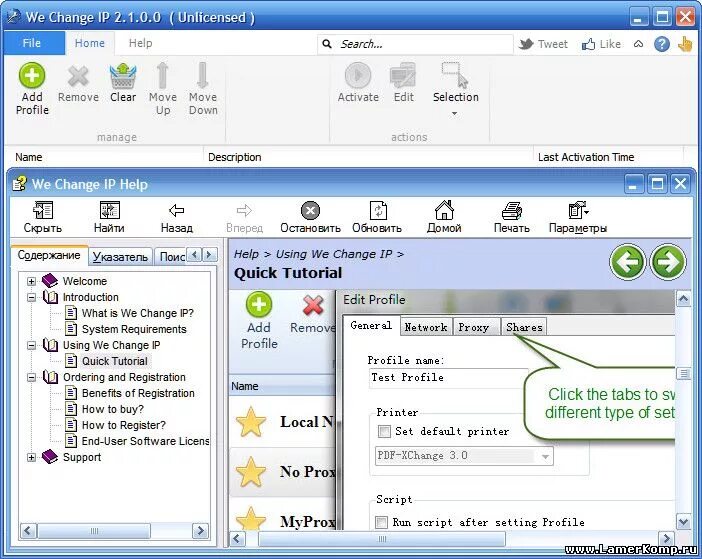702x559 pixels.
Task: Open Benefits of Registration topic
Action: point(138,393)
